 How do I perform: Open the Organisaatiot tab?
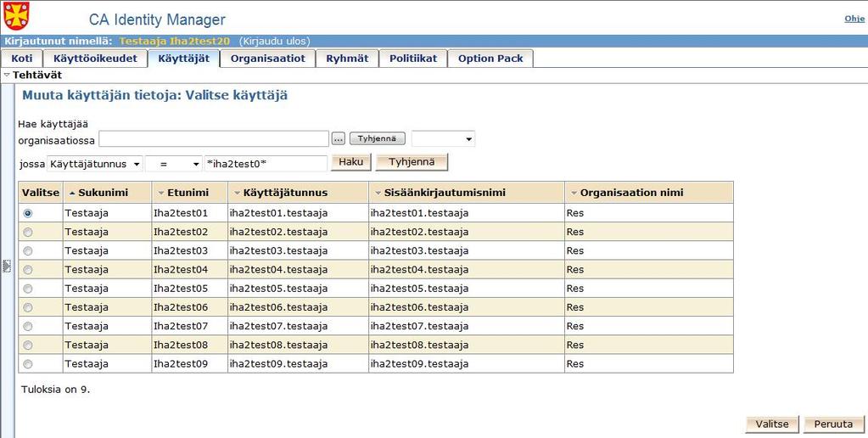(268, 59)
